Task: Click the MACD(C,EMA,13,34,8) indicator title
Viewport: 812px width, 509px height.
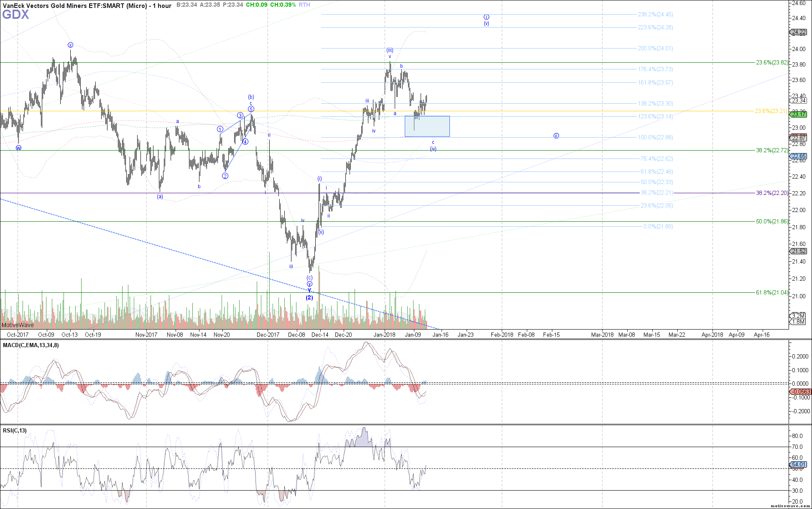Action: click(31, 345)
